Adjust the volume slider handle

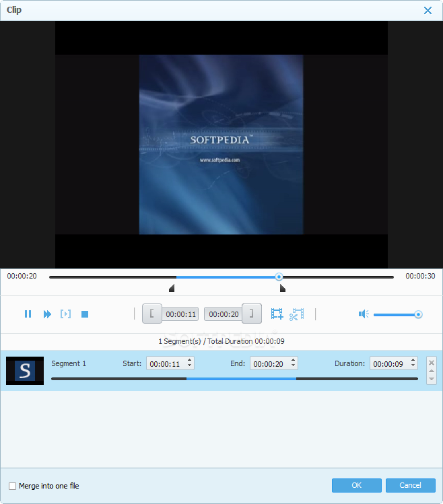click(x=418, y=314)
